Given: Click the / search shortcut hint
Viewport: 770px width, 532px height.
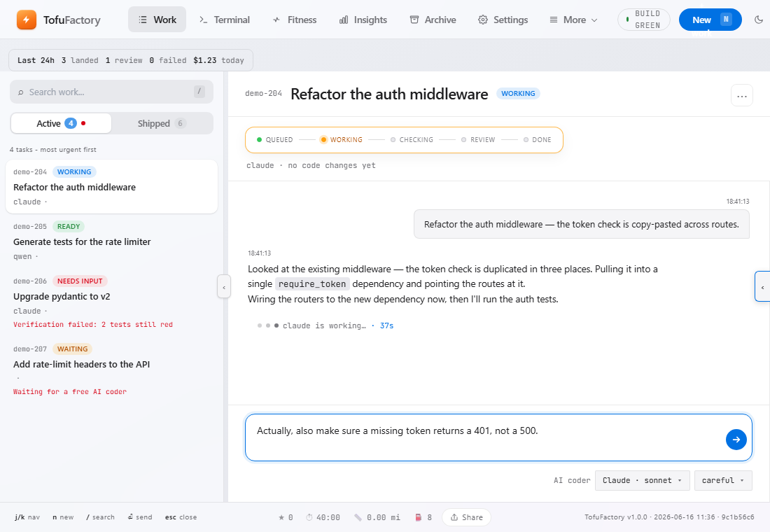Looking at the screenshot, I should tap(100, 517).
